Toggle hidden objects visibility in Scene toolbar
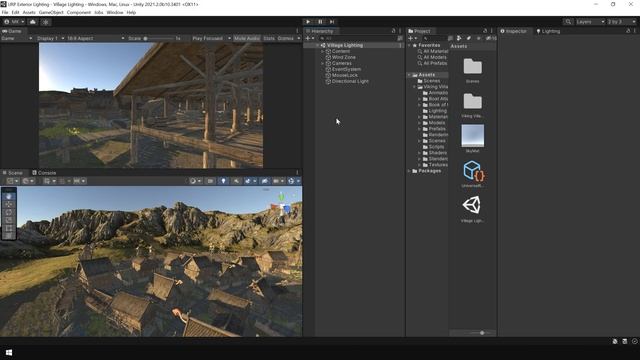The height and width of the screenshot is (360, 640). (264, 181)
